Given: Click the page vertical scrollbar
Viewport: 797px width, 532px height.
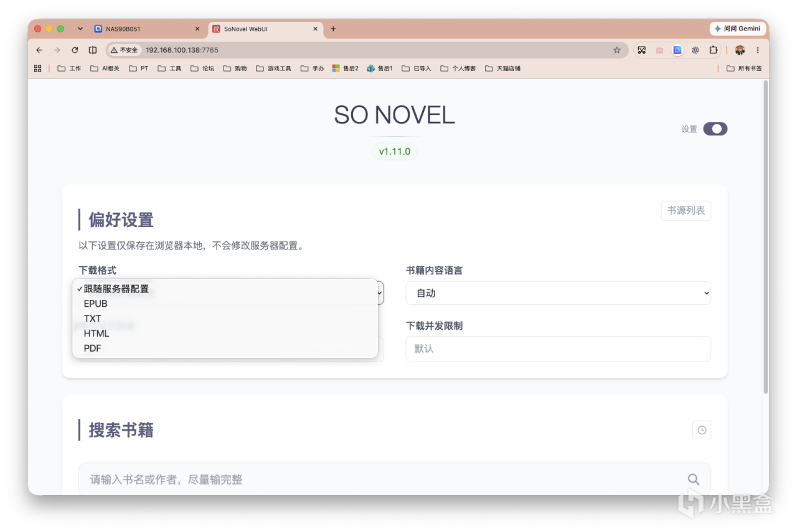Looking at the screenshot, I should coord(765,236).
